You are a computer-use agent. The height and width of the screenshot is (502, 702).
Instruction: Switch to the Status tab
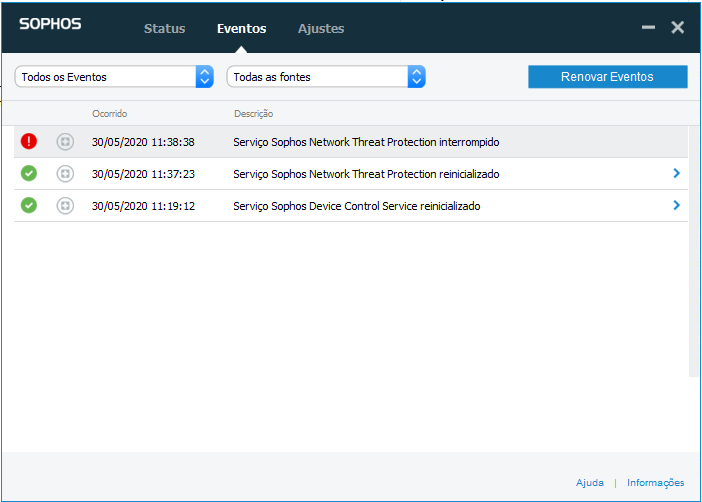164,29
